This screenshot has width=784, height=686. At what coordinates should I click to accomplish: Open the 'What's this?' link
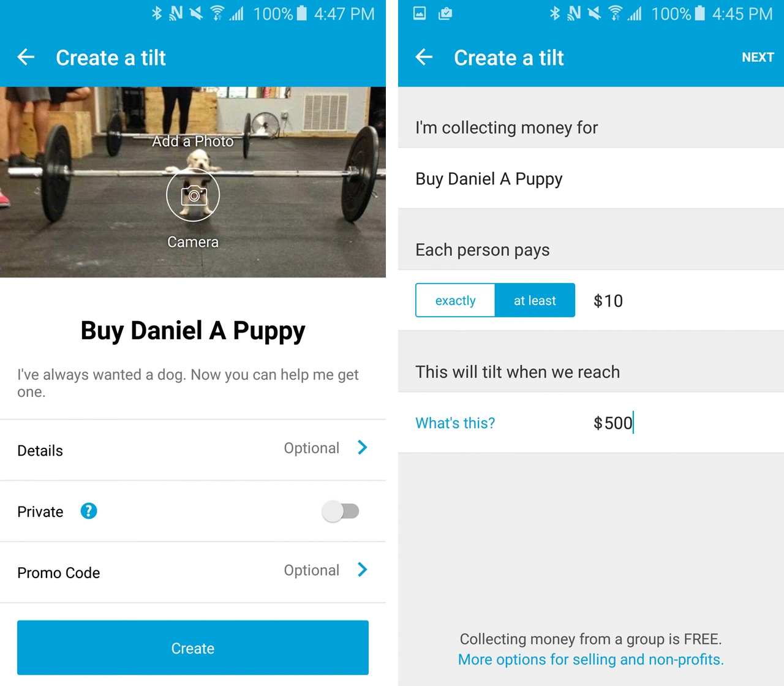pos(455,423)
